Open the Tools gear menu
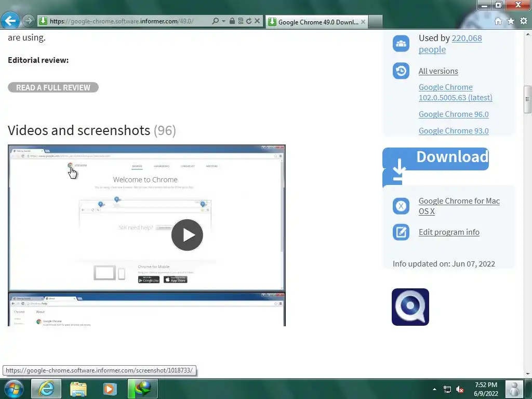532x399 pixels. click(524, 21)
